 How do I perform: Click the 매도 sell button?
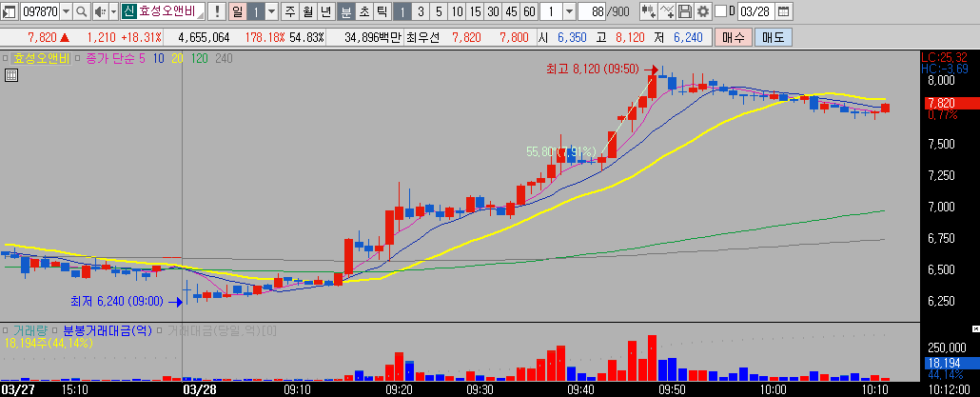click(774, 37)
